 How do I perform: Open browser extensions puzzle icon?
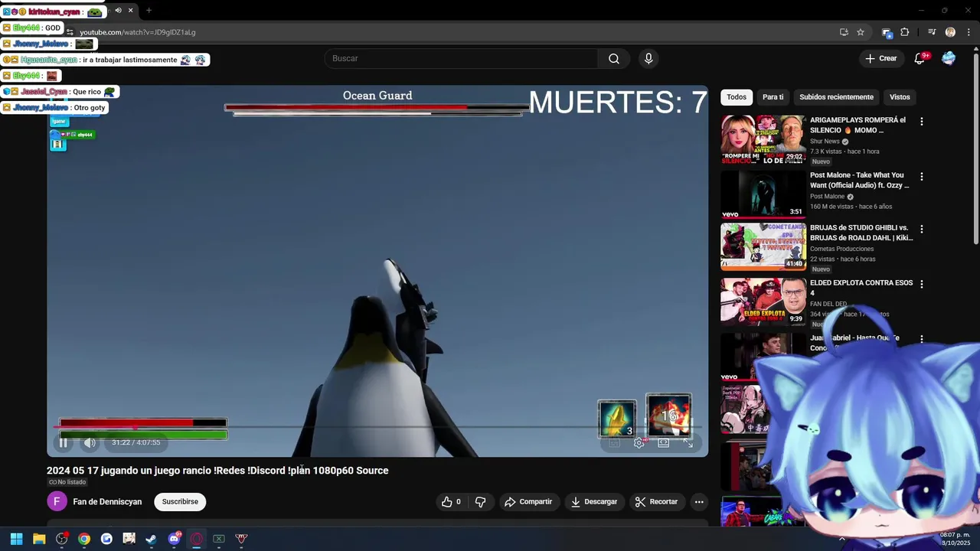pos(905,32)
